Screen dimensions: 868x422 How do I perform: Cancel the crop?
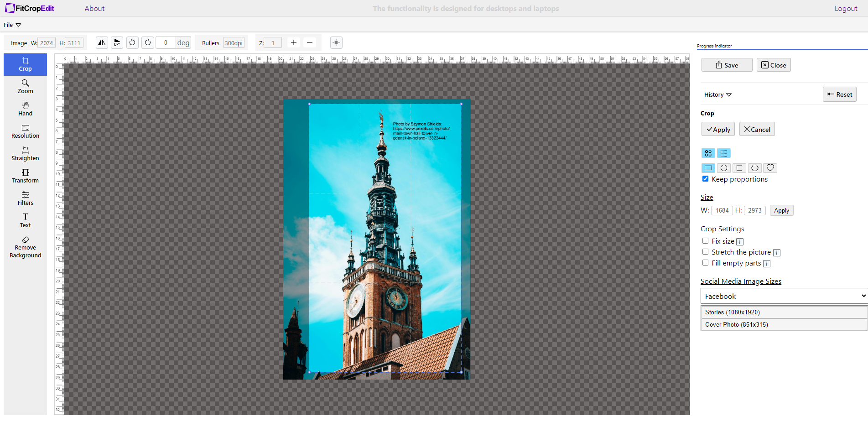pos(757,129)
